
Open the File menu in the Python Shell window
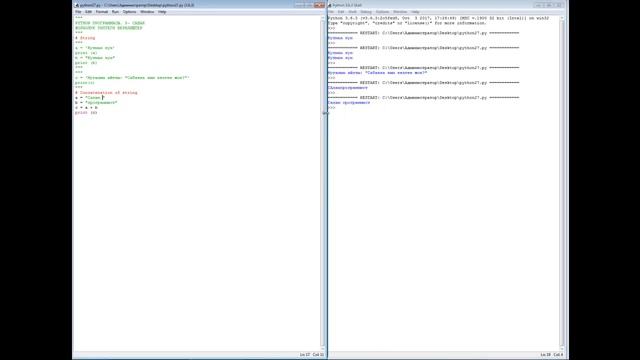(x=331, y=12)
